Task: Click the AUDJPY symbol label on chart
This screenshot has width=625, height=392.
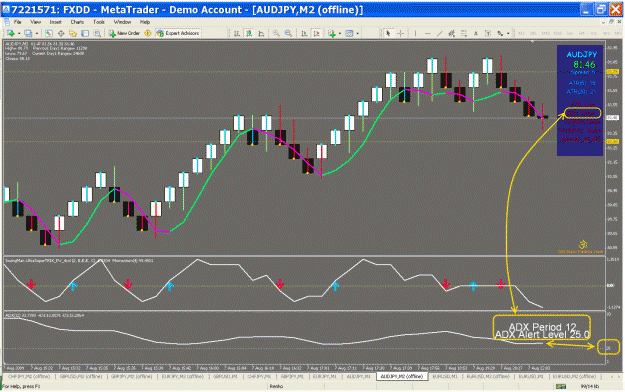Action: [x=582, y=54]
